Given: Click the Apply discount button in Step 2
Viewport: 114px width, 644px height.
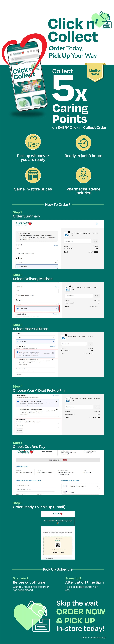Looking at the screenshot, I should tap(97, 296).
